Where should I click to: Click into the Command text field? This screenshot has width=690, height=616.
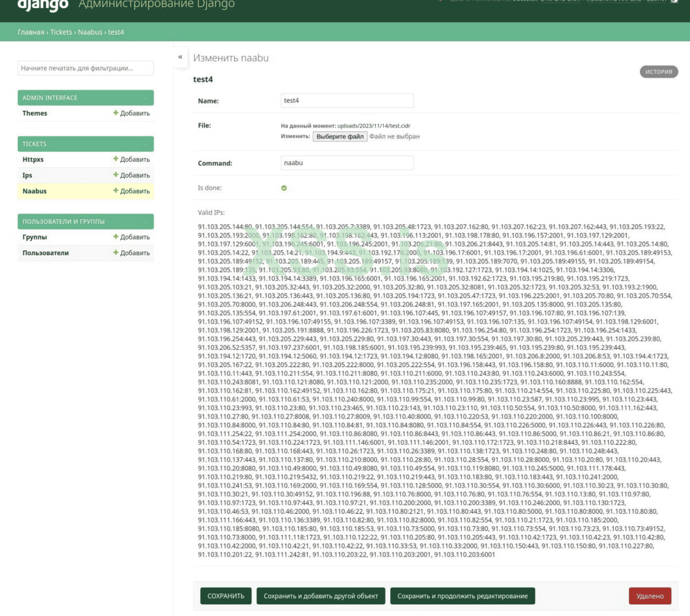click(347, 163)
